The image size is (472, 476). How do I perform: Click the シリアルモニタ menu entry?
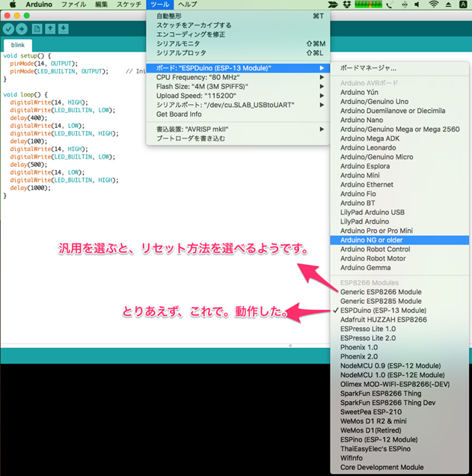[x=177, y=43]
